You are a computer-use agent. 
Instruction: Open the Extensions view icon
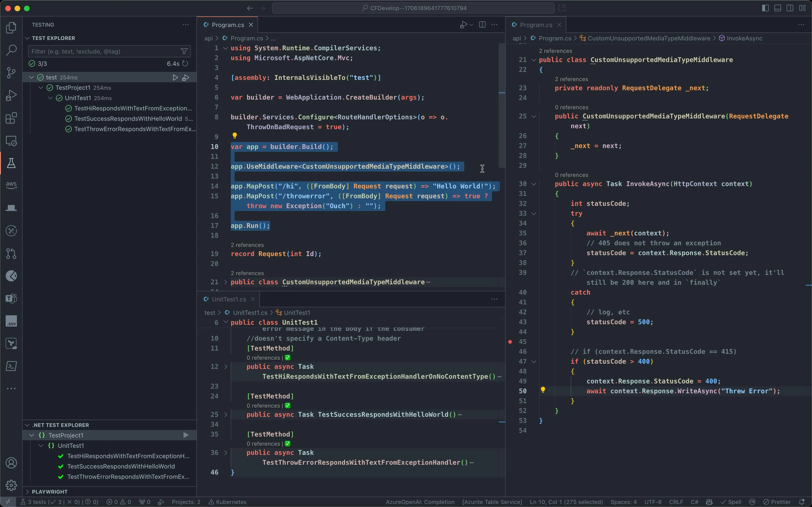click(x=11, y=118)
